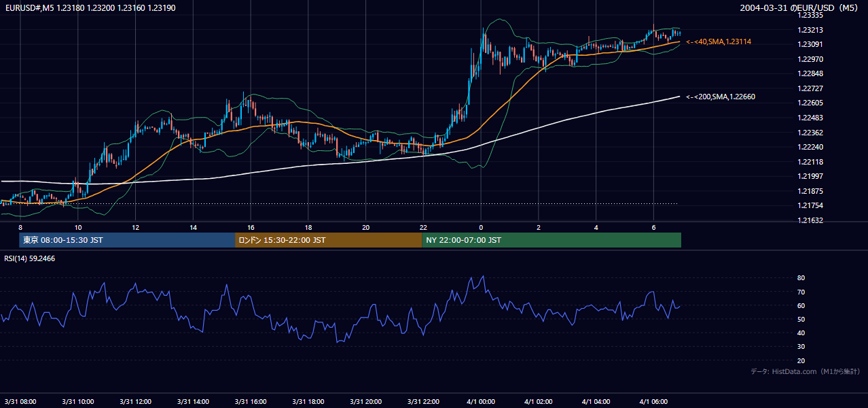
Task: Click price level 1.23213 on axis
Action: point(810,30)
